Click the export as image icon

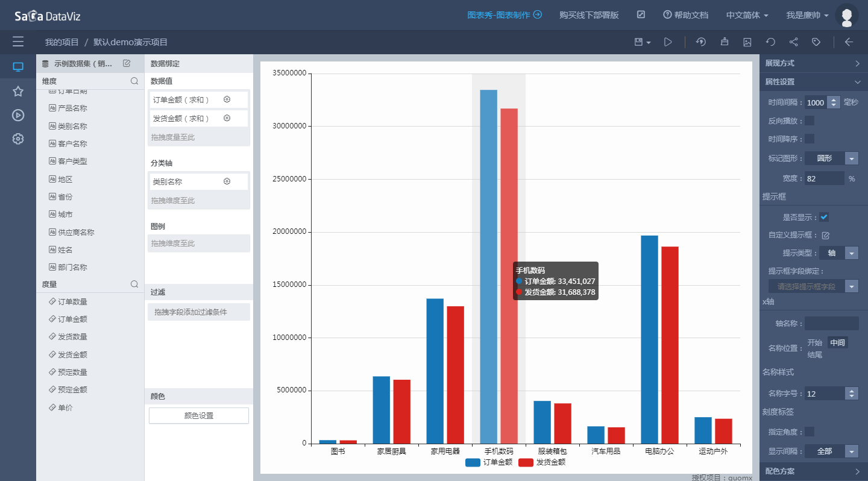tap(747, 42)
